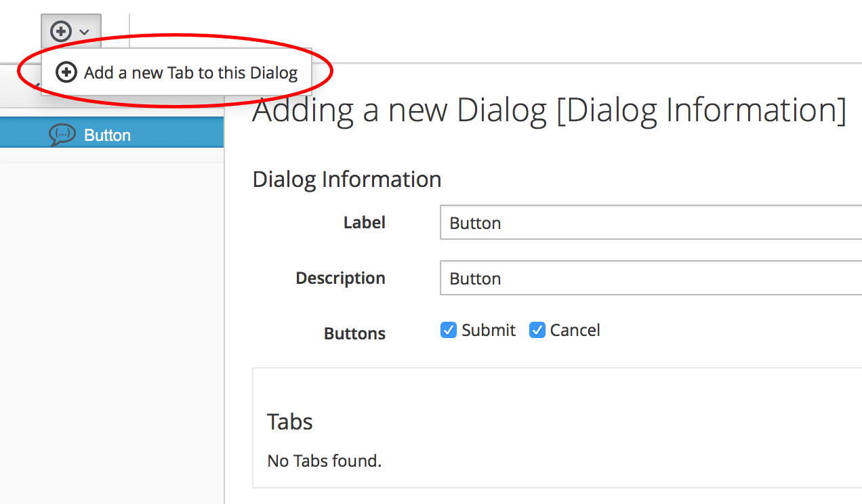Viewport: 862px width, 504px height.
Task: Click the "Dialog Information" section heading
Action: coord(346,180)
